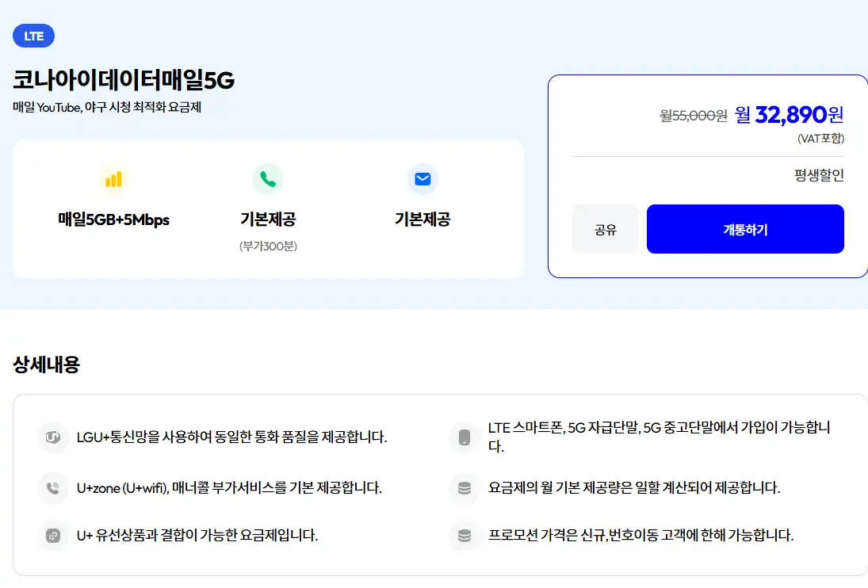Viewport: 868px width, 588px height.
Task: Select the green phone call icon
Action: coord(267,179)
